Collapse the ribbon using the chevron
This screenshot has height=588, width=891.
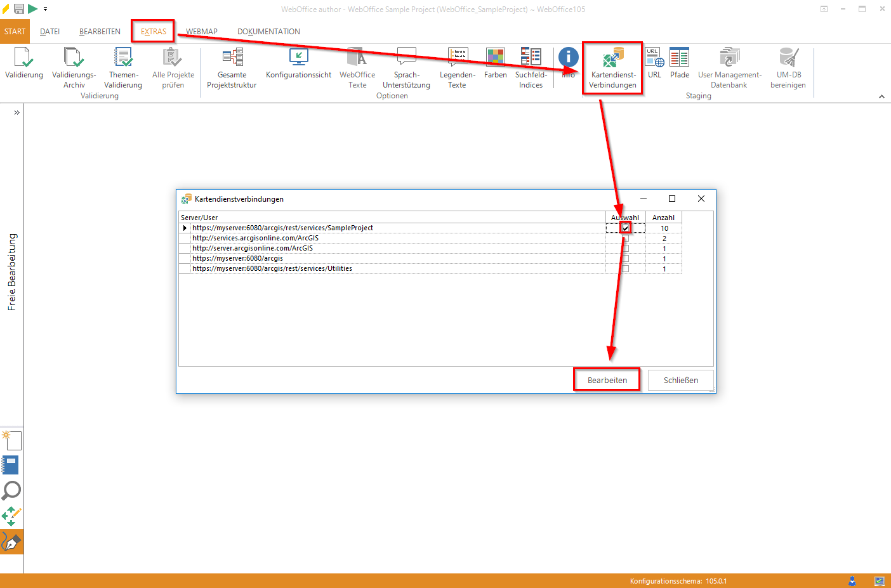(881, 96)
